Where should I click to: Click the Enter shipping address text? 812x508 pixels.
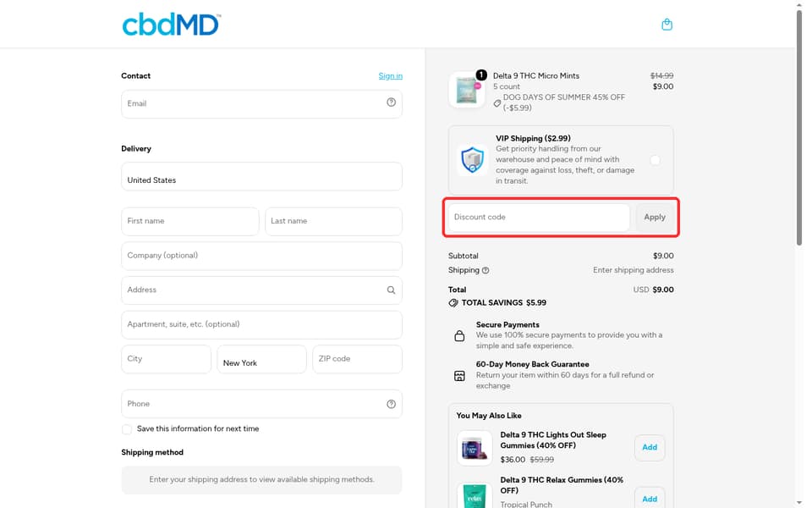coord(634,270)
